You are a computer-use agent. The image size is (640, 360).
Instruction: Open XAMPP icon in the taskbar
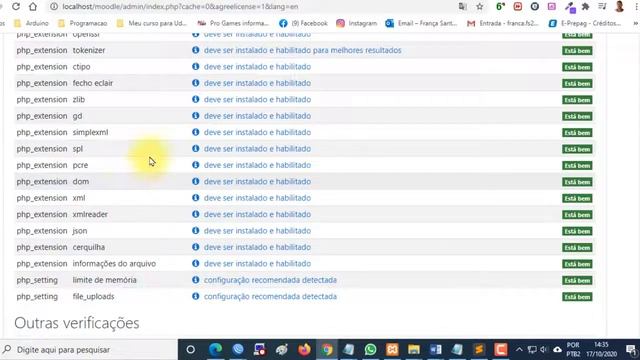point(392,350)
